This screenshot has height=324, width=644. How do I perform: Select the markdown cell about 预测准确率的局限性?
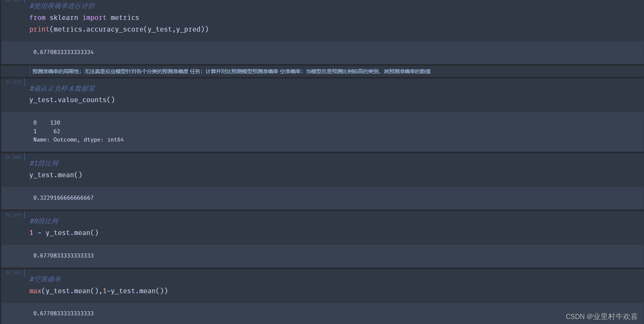pyautogui.click(x=231, y=71)
